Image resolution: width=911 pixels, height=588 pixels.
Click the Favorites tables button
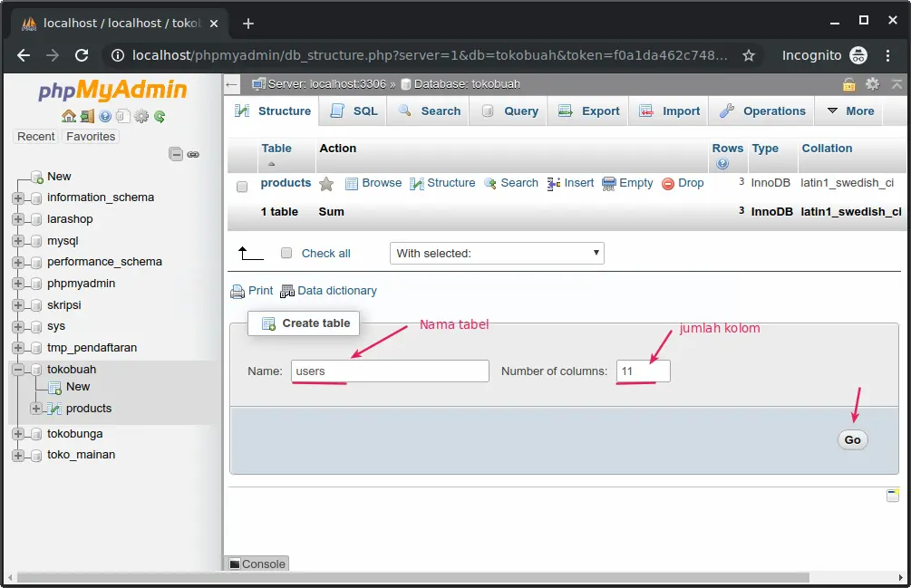[91, 137]
